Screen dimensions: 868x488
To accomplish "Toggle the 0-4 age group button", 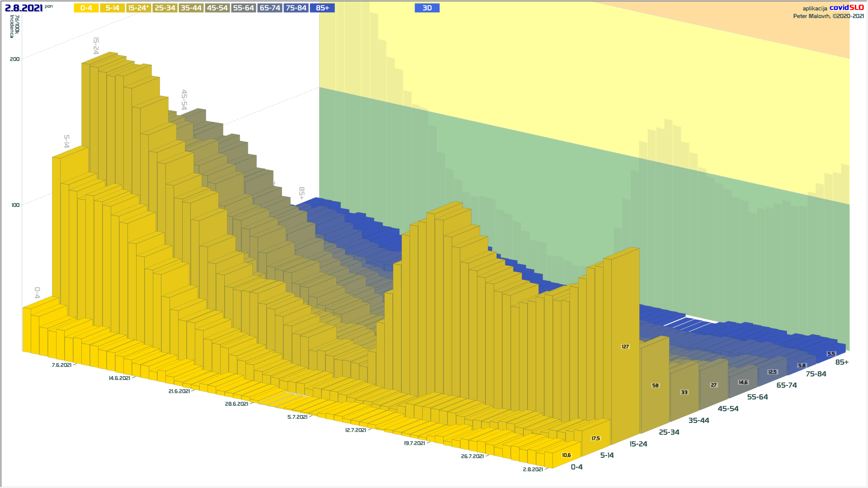I will click(x=86, y=8).
